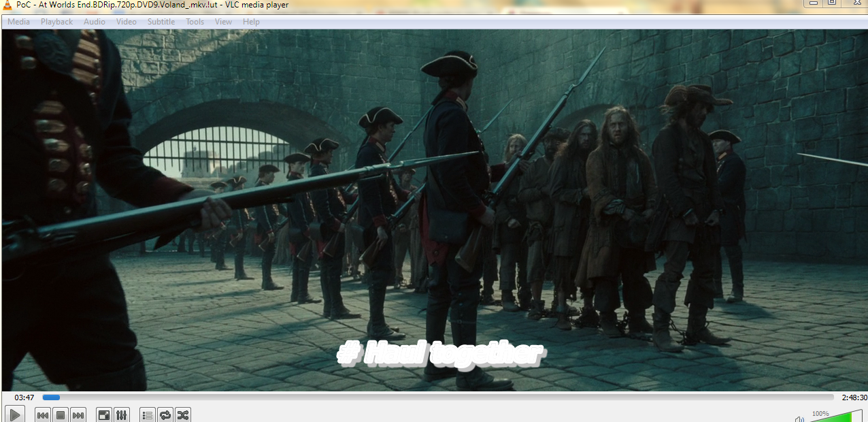Skip to the next media item
Screen dimensions: 868x422
pos(78,415)
